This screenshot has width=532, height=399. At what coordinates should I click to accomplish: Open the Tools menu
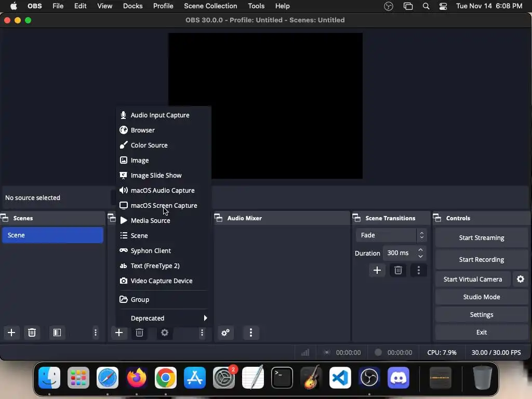pos(256,6)
